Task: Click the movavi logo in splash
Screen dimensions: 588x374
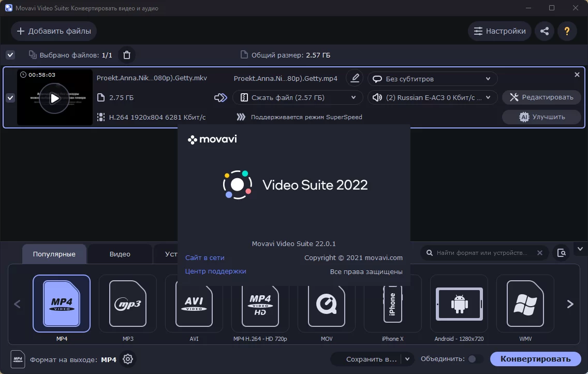Action: [212, 139]
